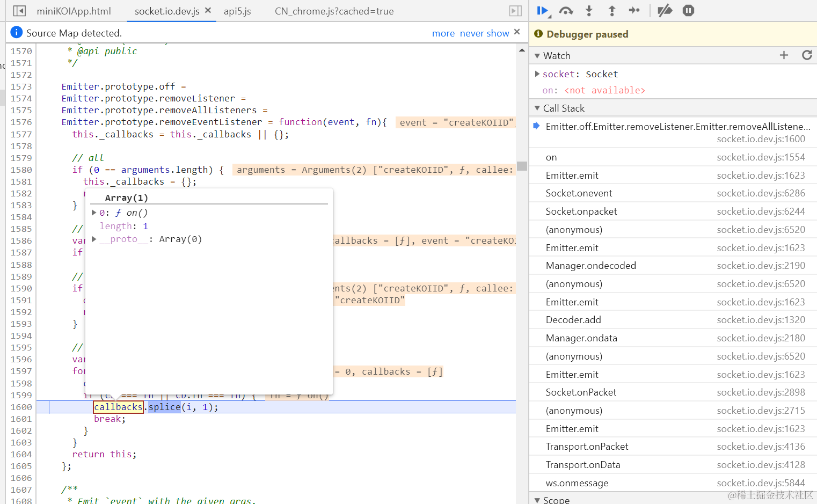
Task: Expand __proto__ entry in array popup
Action: tap(94, 239)
